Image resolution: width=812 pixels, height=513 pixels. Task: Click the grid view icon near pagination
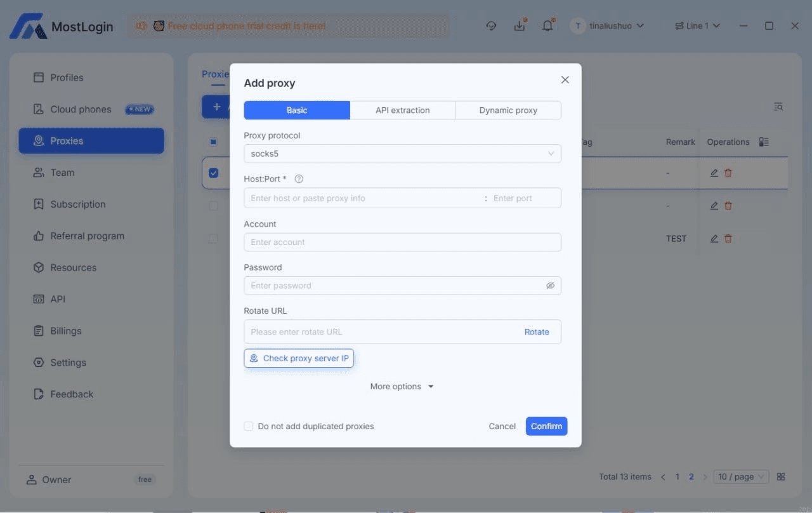(781, 476)
